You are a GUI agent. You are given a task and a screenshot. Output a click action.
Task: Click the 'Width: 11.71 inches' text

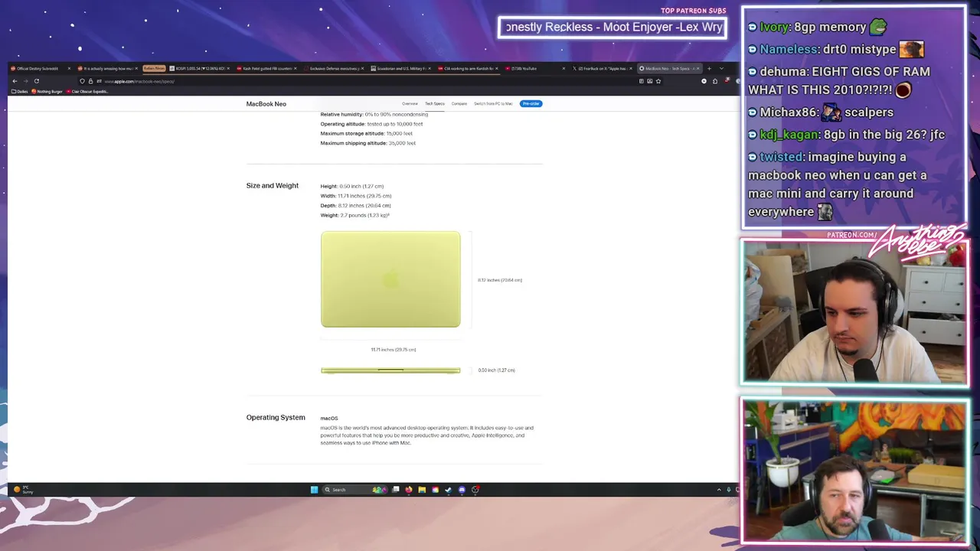(355, 196)
